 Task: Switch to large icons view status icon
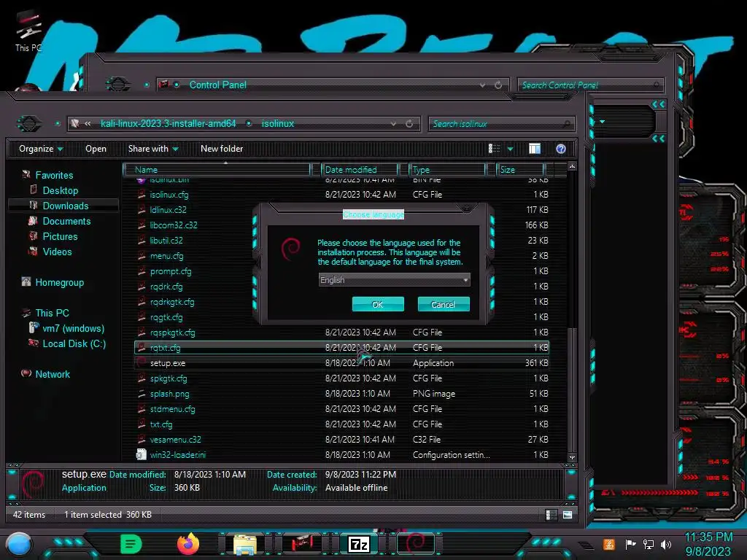coord(567,515)
